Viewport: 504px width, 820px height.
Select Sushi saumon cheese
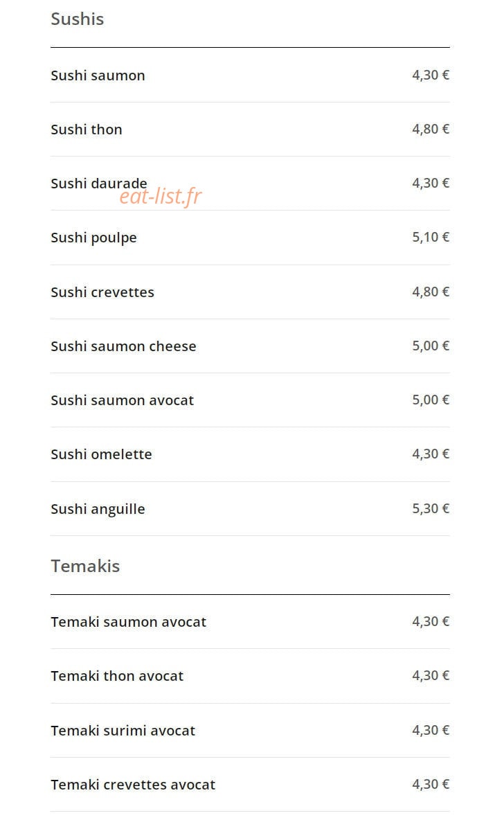point(250,346)
